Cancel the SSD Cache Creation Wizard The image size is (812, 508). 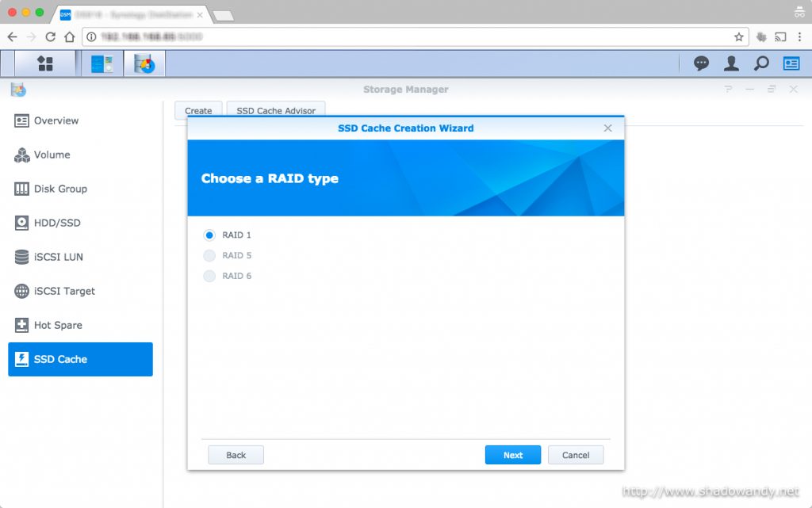[x=575, y=455]
